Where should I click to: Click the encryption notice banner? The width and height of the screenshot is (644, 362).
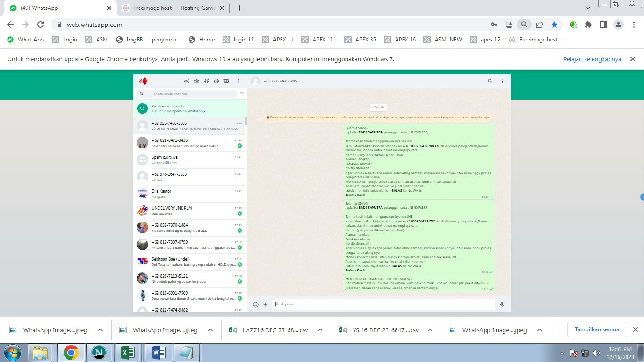379,117
